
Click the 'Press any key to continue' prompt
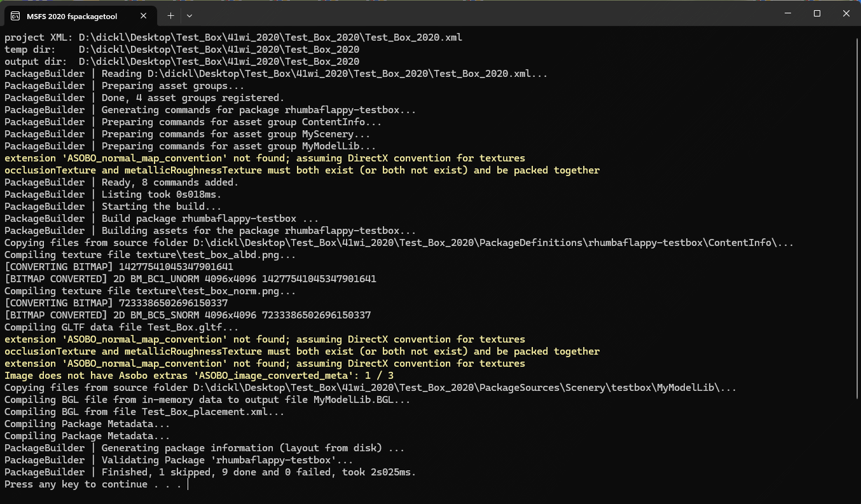point(93,484)
